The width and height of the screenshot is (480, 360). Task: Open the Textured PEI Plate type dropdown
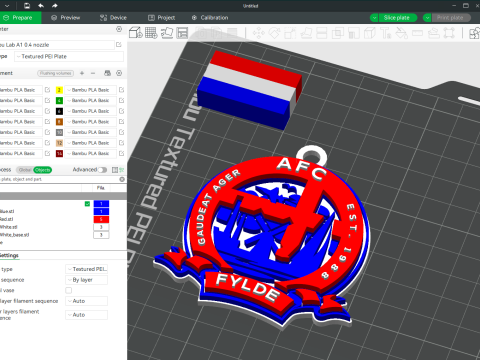point(69,56)
